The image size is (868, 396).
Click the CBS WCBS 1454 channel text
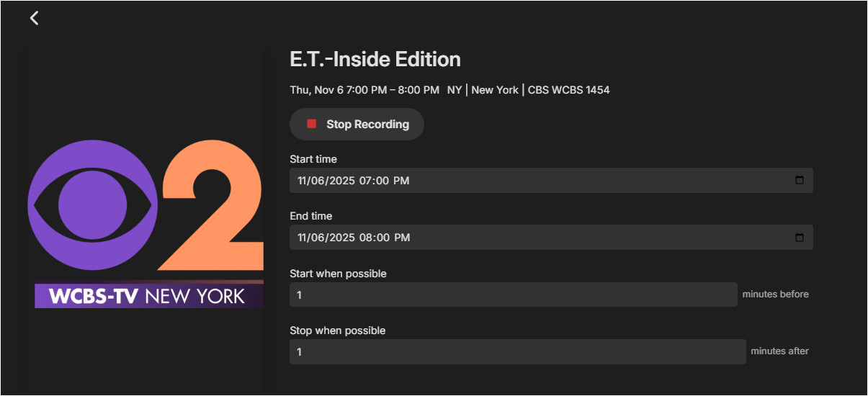point(569,90)
